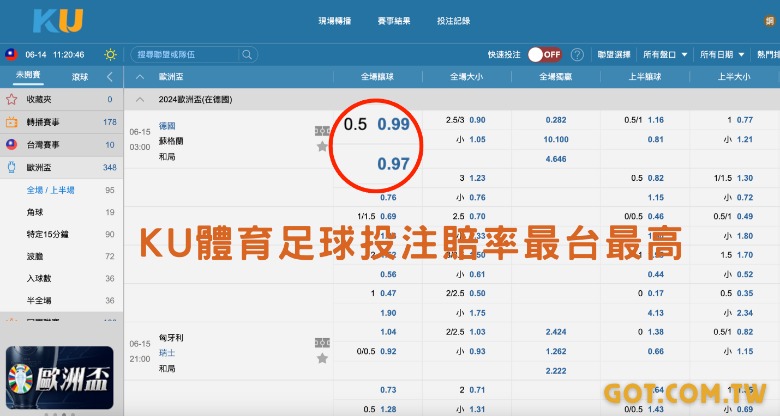Select 匈牙利 match draw odds 2.222
Screen dimensions: 780x416
click(556, 371)
